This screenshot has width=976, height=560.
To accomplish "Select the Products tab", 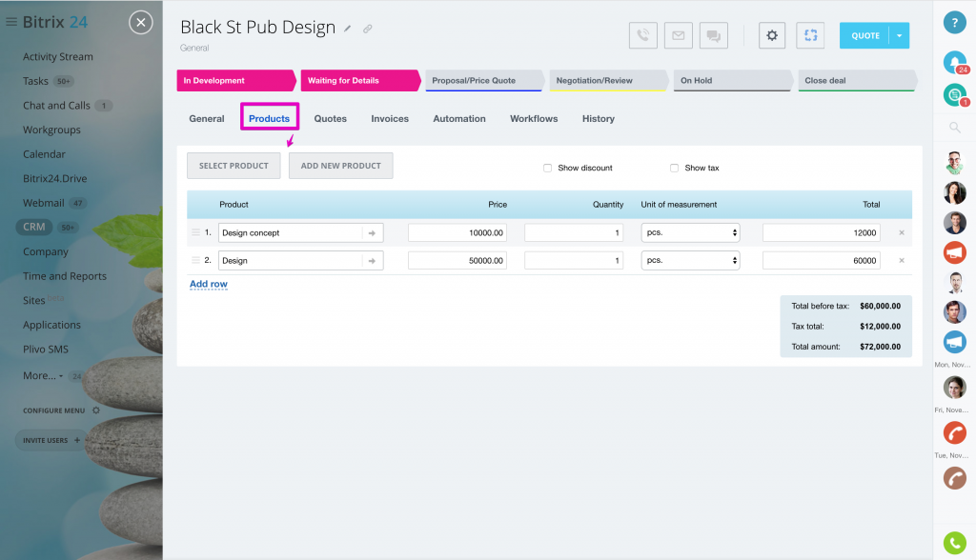I will tap(270, 118).
